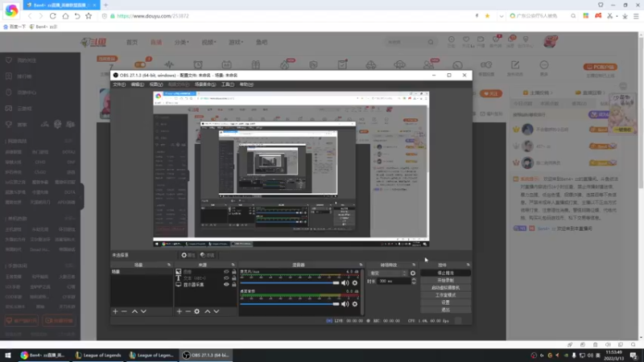Switch to first League of Legends taskbar item
The width and height of the screenshot is (644, 362).
(x=98, y=356)
